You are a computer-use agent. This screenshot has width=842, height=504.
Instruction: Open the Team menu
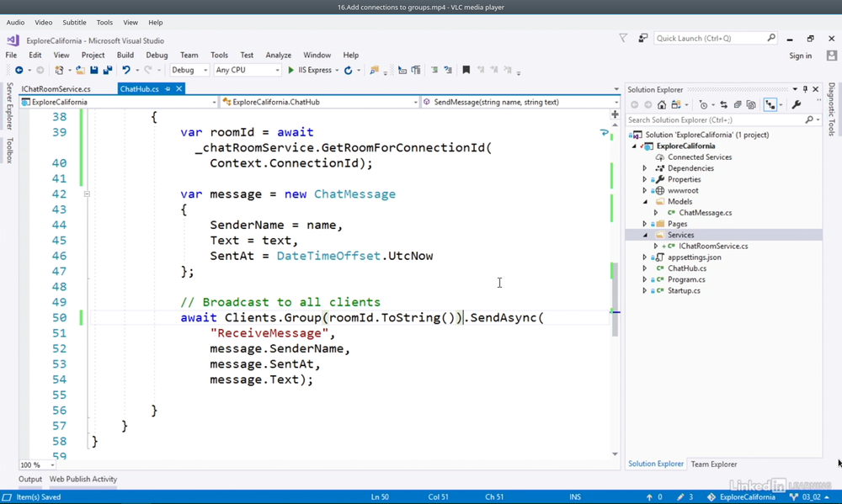(189, 56)
